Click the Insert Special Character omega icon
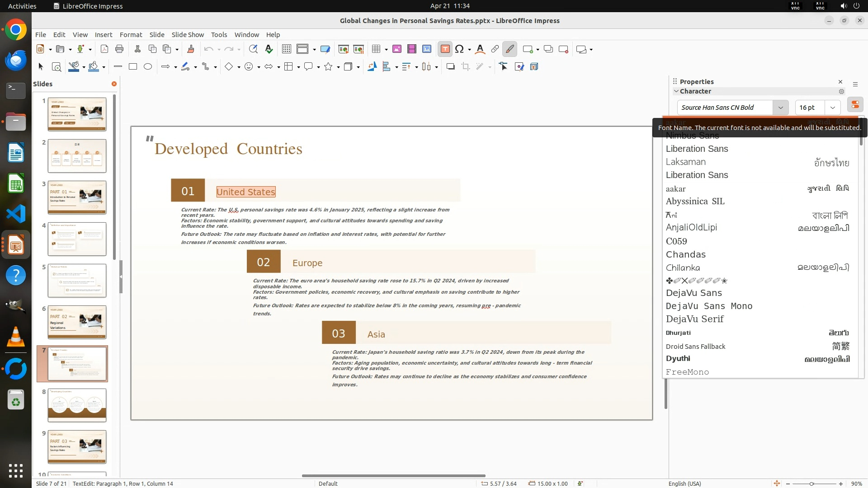 [459, 49]
